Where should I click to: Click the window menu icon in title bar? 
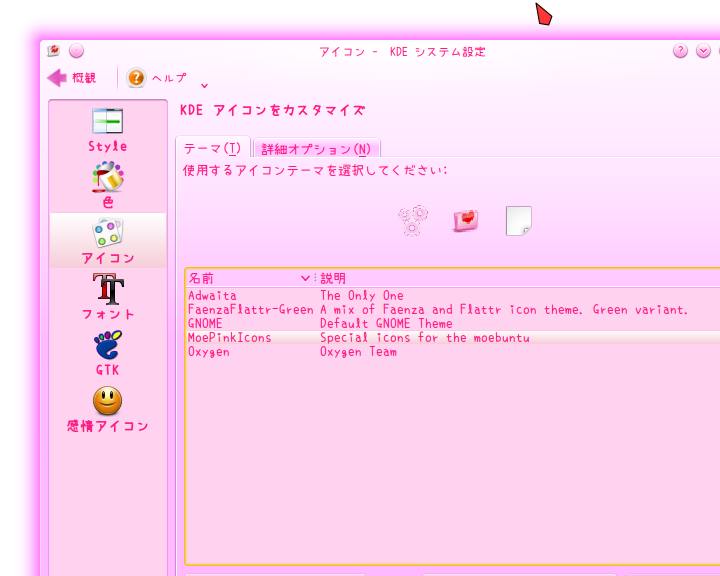54,51
